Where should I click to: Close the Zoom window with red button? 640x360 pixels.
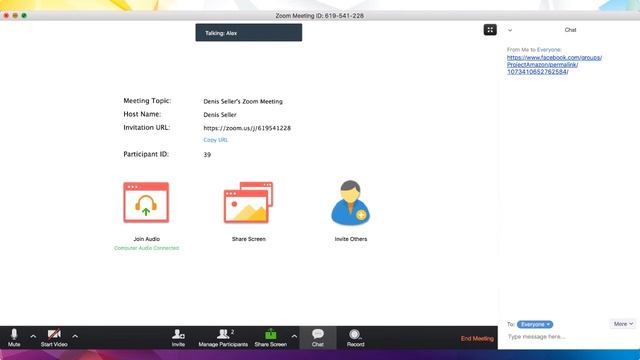[6, 16]
